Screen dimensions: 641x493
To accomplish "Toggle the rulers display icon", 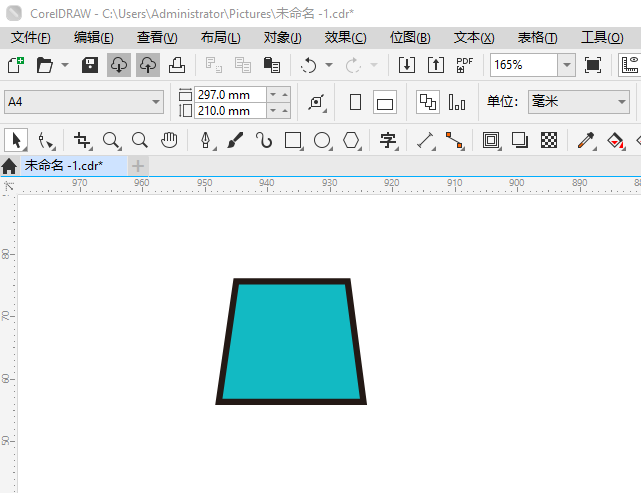I will coord(630,65).
